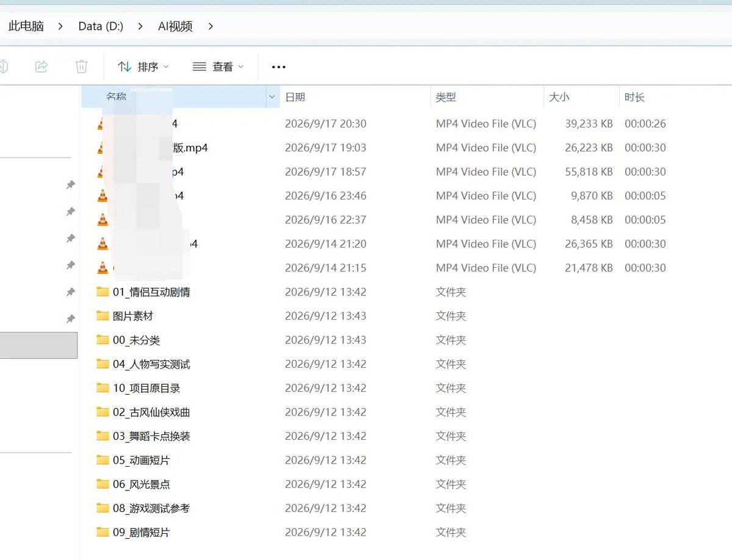Expand chevron after 此电脑 in breadcrumb
Screen dimensions: 732x560
61,26
